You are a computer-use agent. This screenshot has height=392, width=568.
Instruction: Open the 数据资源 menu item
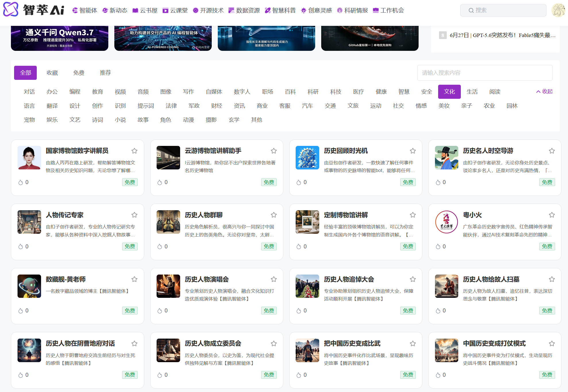click(244, 10)
